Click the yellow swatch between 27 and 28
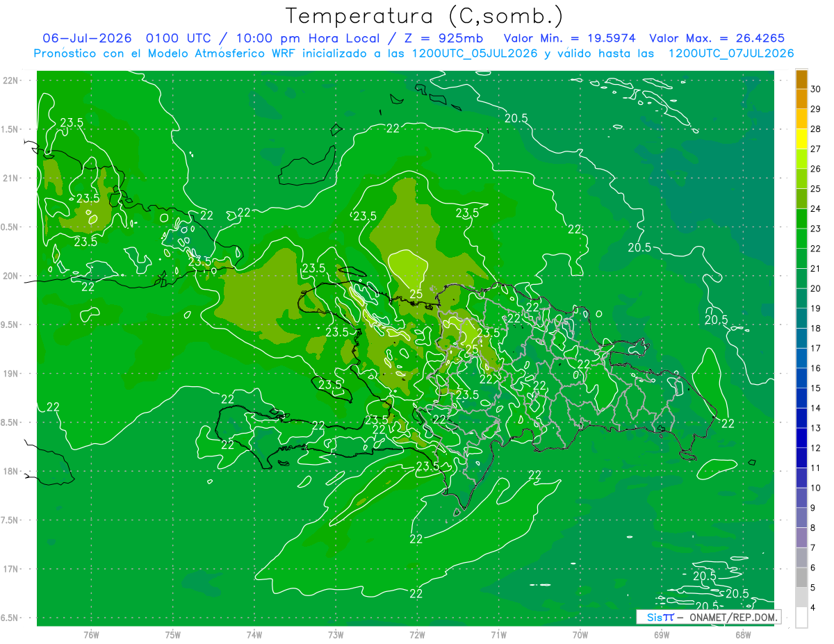Image resolution: width=834 pixels, height=644 pixels. point(801,139)
